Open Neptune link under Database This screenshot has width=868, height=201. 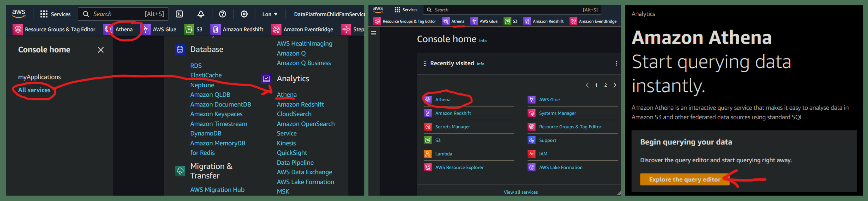coord(202,85)
